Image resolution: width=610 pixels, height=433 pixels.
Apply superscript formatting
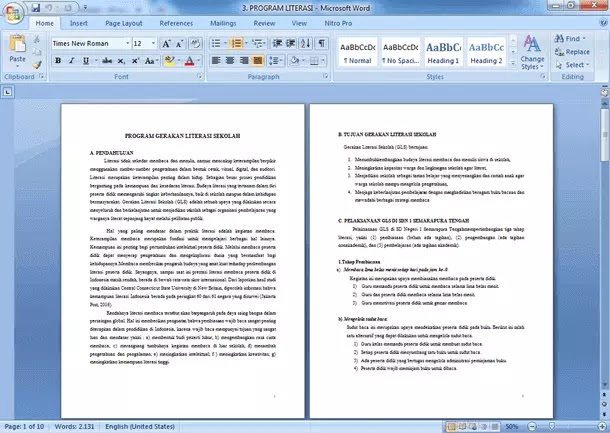[135, 61]
